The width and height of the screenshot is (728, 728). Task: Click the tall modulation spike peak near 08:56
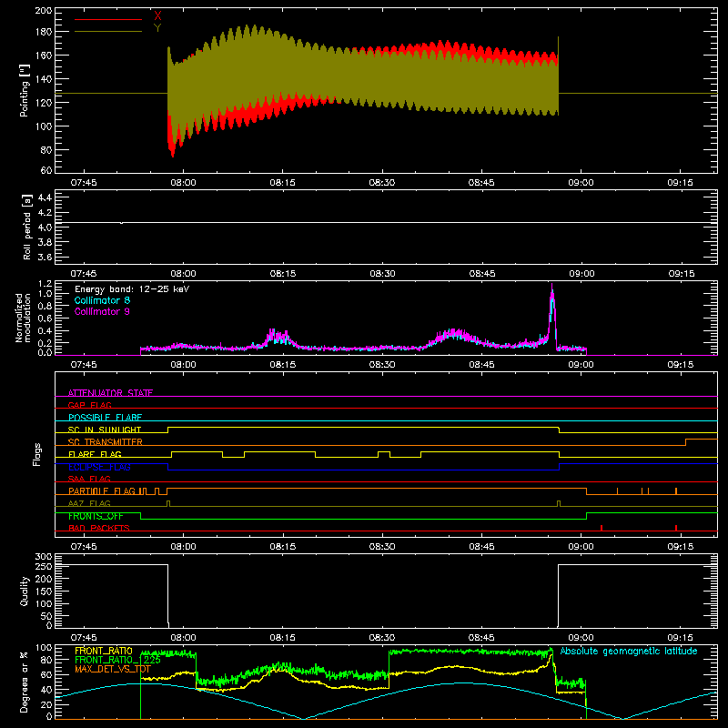(552, 287)
